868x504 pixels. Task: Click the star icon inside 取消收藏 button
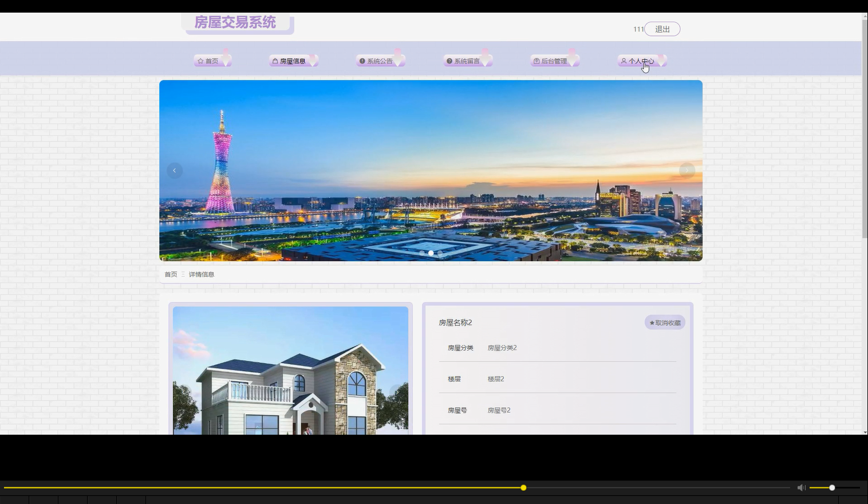(652, 322)
